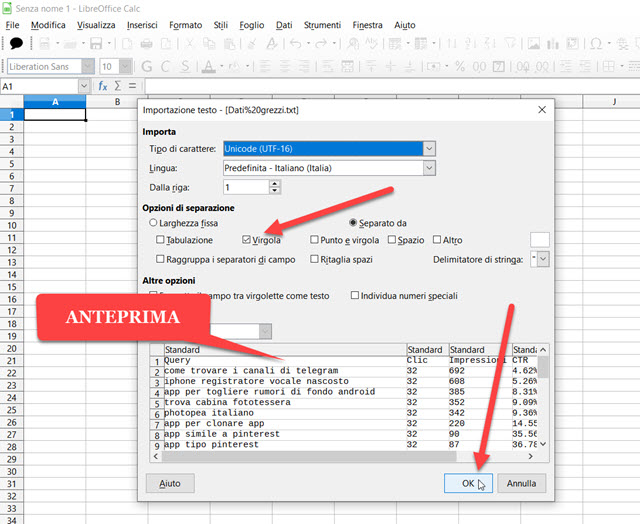Image resolution: width=640 pixels, height=524 pixels.
Task: Uncheck the Virgola separator checkbox
Action: (x=246, y=240)
